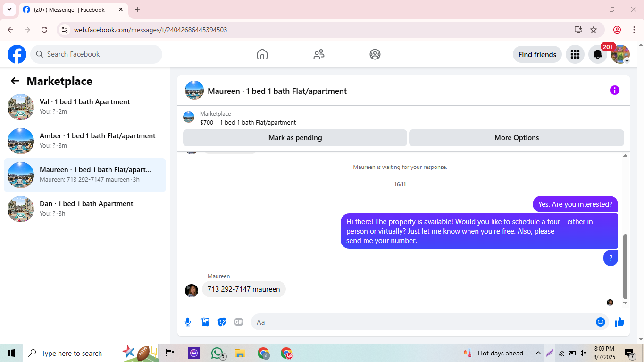The height and width of the screenshot is (362, 644).
Task: Open the account profile picture menu
Action: point(620,54)
